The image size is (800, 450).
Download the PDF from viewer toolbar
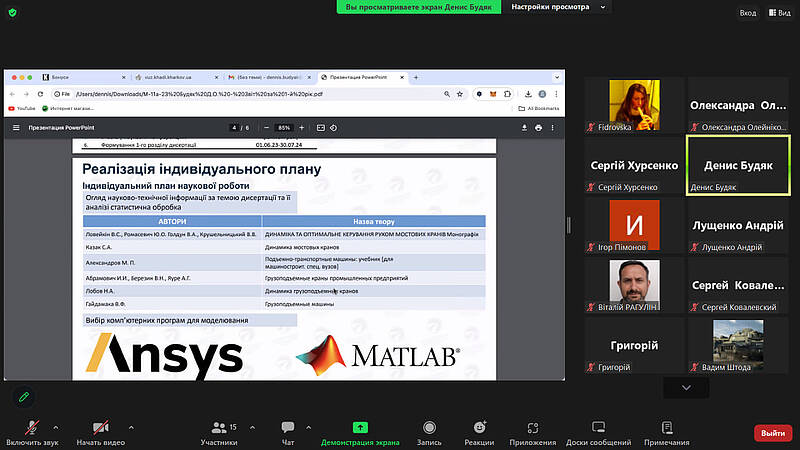[524, 128]
